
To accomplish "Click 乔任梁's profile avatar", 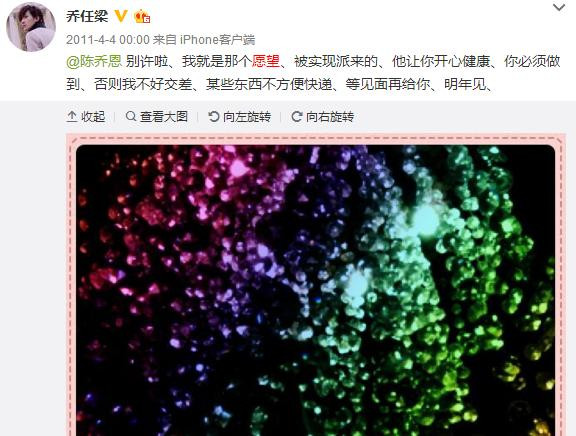I will (31, 27).
